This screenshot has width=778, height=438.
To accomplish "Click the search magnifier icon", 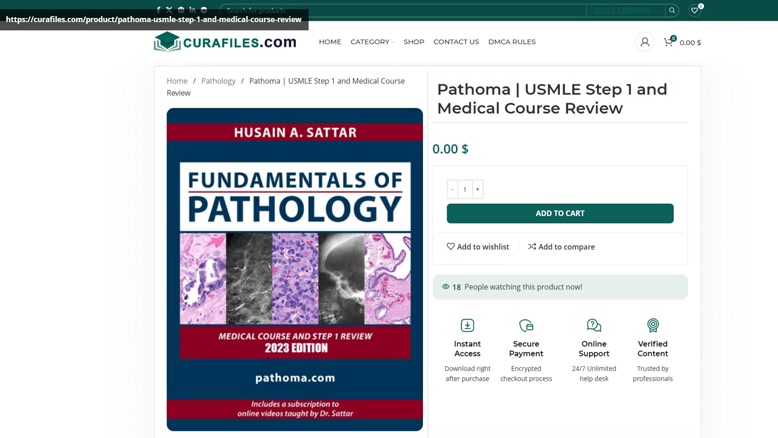I will pyautogui.click(x=672, y=10).
